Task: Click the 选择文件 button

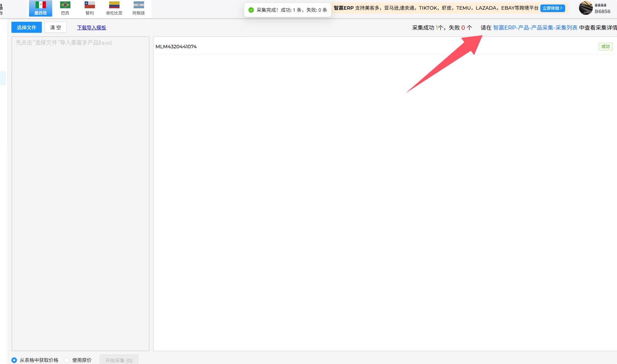Action: (27, 27)
